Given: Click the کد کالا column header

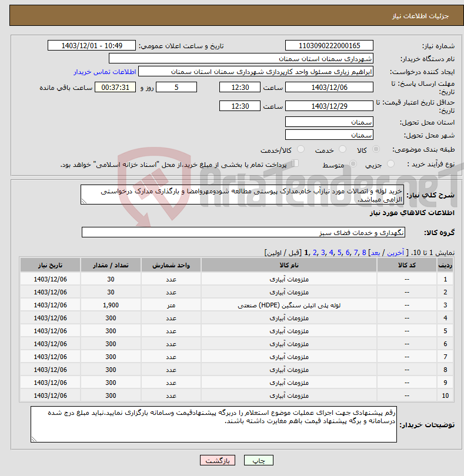Looking at the screenshot, I should (x=407, y=265).
